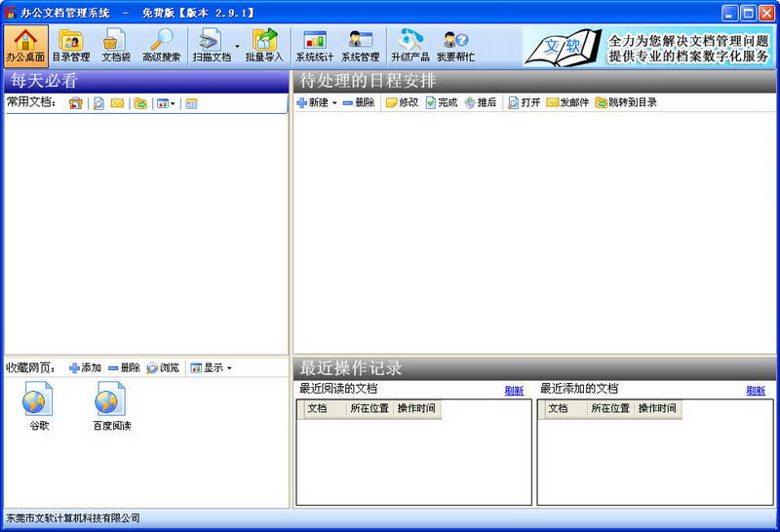The width and height of the screenshot is (780, 532).
Task: Click the 我要帮忙 help icon
Action: click(x=455, y=45)
